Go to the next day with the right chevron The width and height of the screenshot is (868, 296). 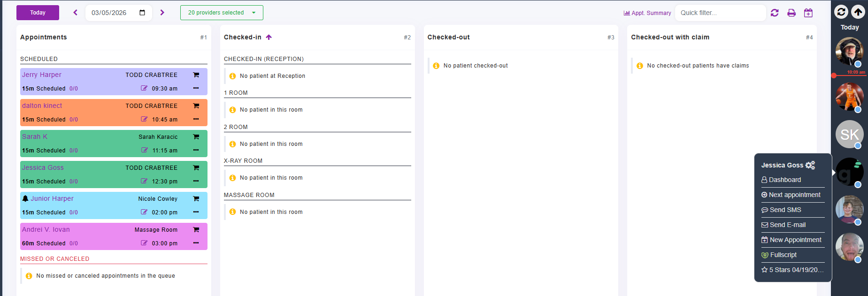coord(162,13)
